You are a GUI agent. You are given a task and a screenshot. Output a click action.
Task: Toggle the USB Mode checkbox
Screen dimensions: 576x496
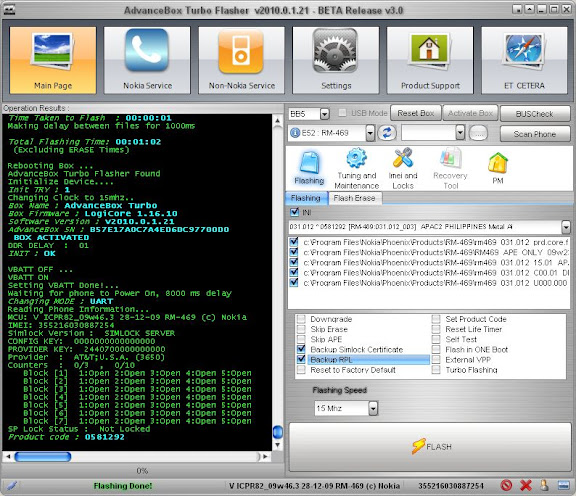coord(342,112)
